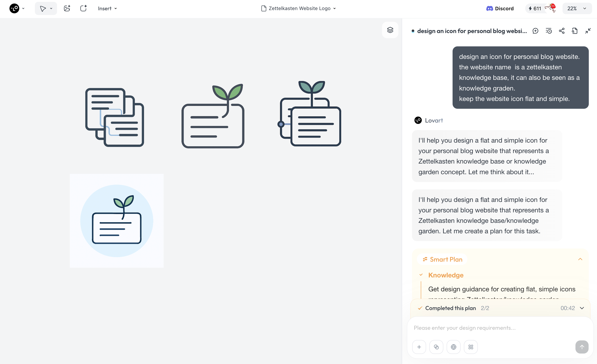Click the add frame sparkle tool
Image resolution: width=597 pixels, height=364 pixels.
tap(83, 8)
